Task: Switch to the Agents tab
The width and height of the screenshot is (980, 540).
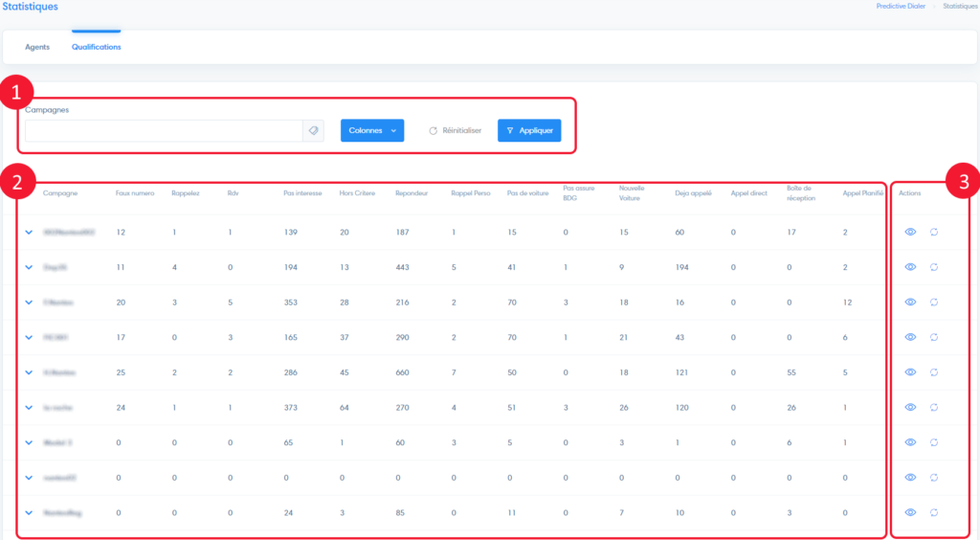Action: pos(37,47)
